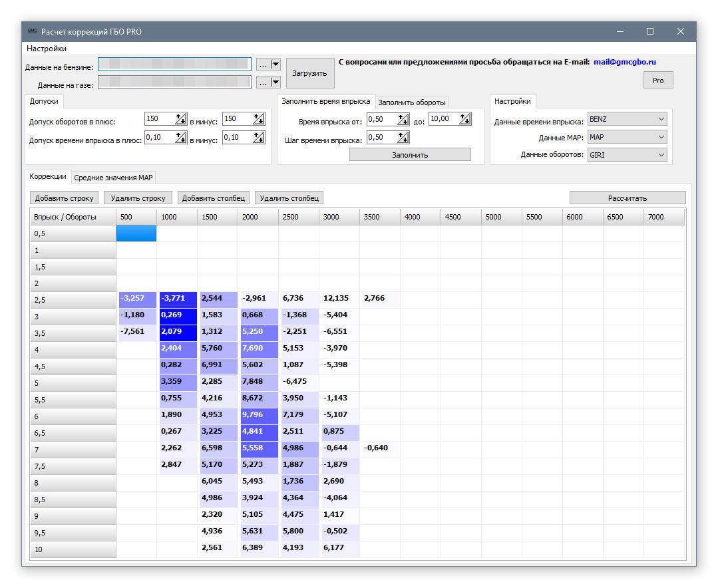Select cell with value 9,796
Viewport: 718px width, 588px height.
[259, 416]
